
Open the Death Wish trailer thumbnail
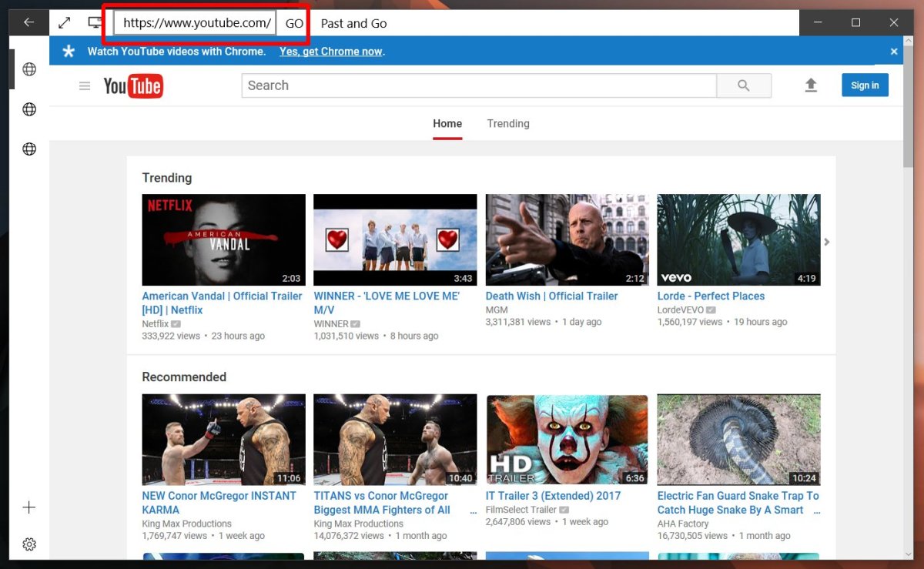tap(567, 239)
